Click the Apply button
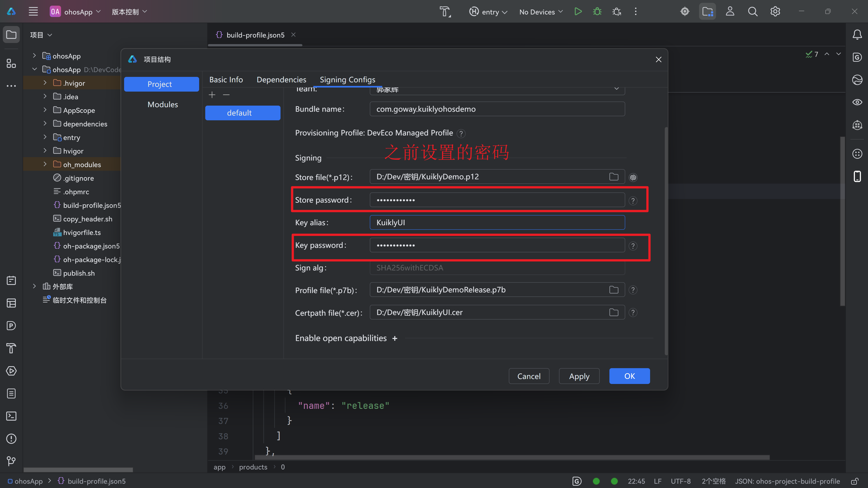 tap(579, 376)
